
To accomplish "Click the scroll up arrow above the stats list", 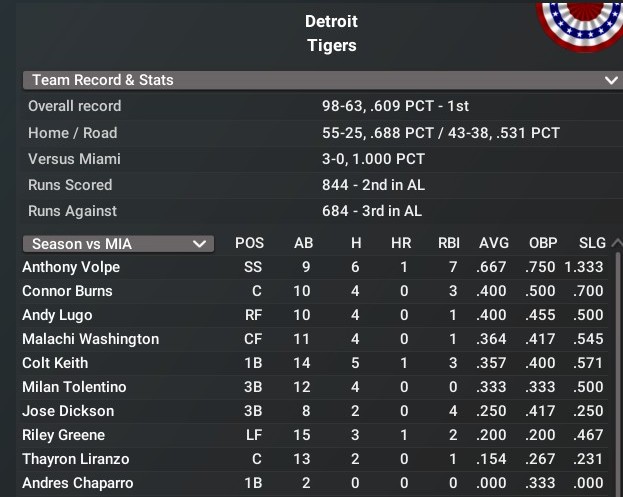I will [615, 243].
